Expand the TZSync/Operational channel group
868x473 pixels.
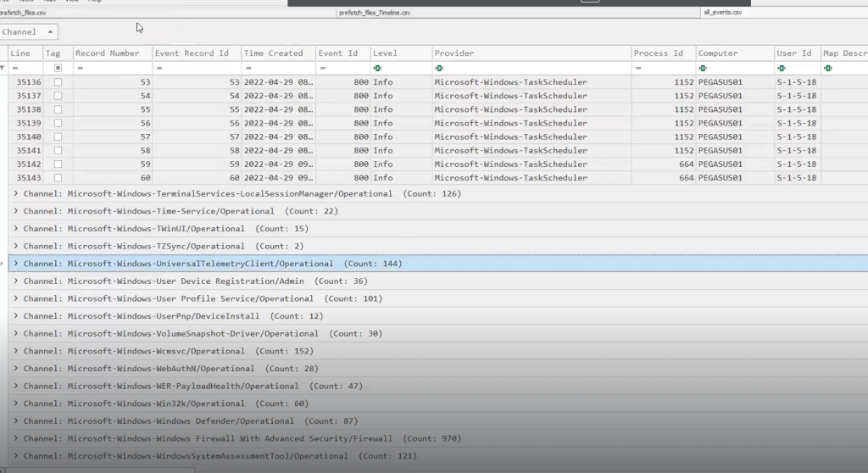[15, 246]
